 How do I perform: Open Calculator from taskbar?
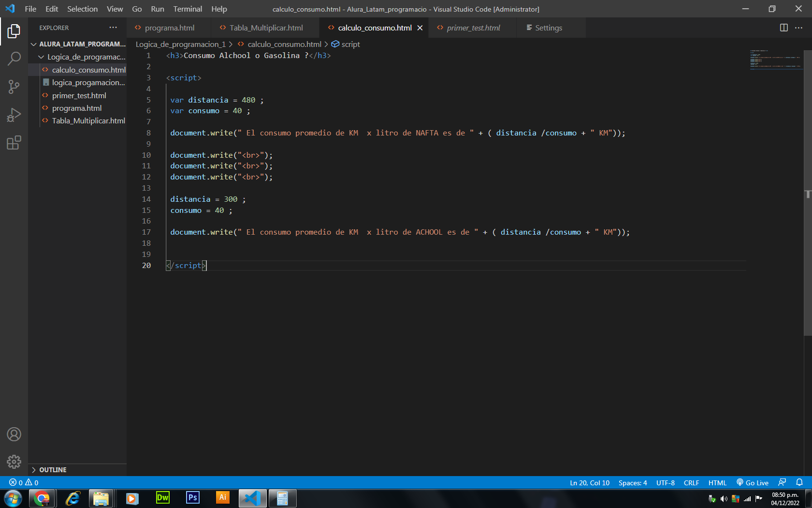click(283, 498)
